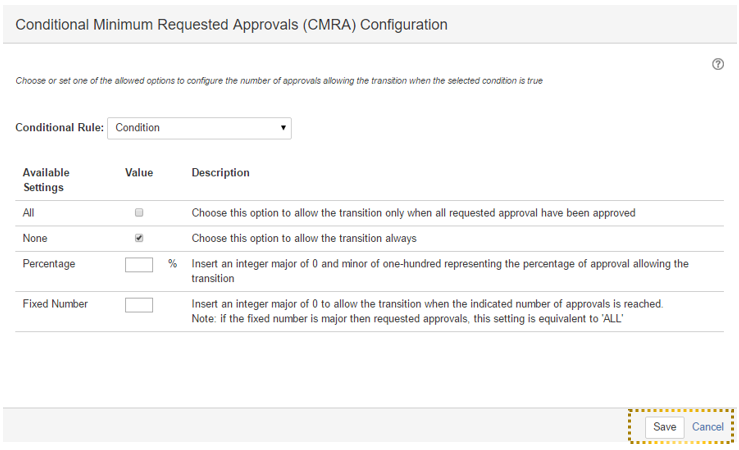Screen dimensions: 739x450
Task: Select the Available Settings column header
Action: pos(46,180)
